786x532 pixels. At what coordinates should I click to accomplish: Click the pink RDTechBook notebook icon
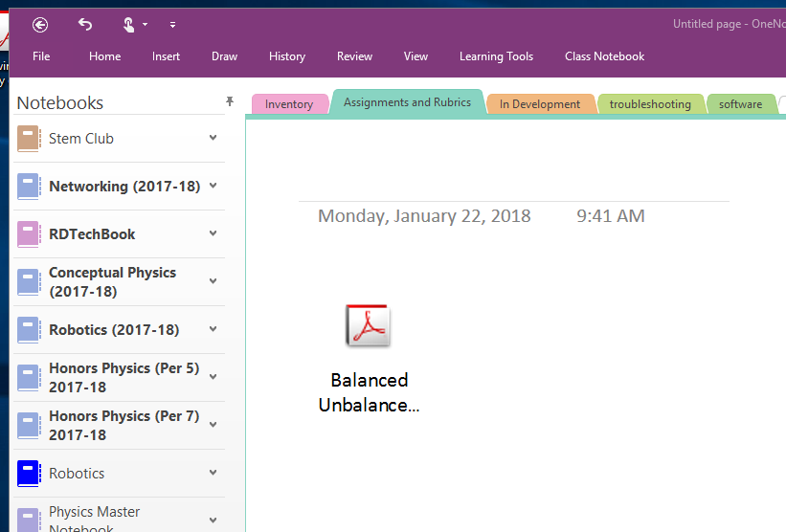click(x=29, y=233)
